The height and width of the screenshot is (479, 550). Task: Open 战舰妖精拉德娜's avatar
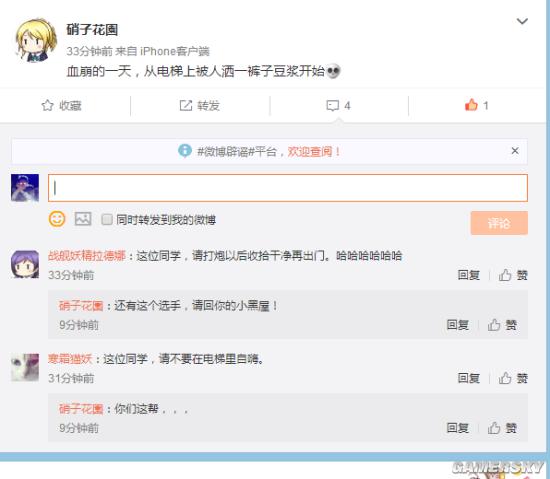pyautogui.click(x=25, y=264)
